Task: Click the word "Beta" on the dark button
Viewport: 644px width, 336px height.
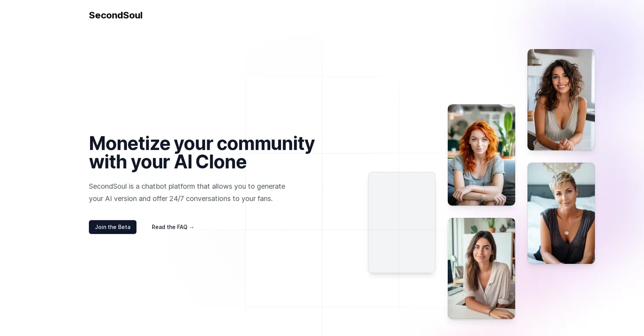Action: [x=124, y=227]
